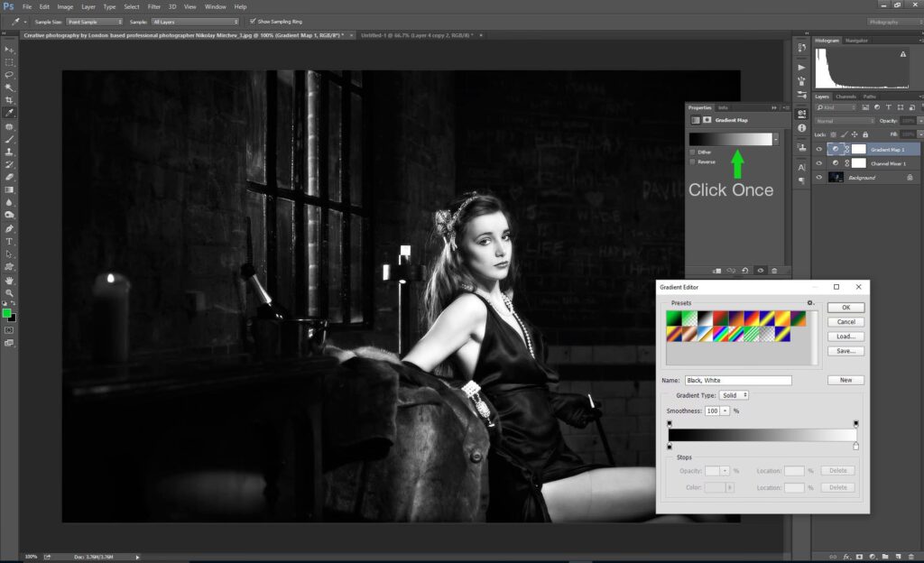Expand the Sample Size dropdown
Image resolution: width=924 pixels, height=563 pixels.
(x=94, y=21)
